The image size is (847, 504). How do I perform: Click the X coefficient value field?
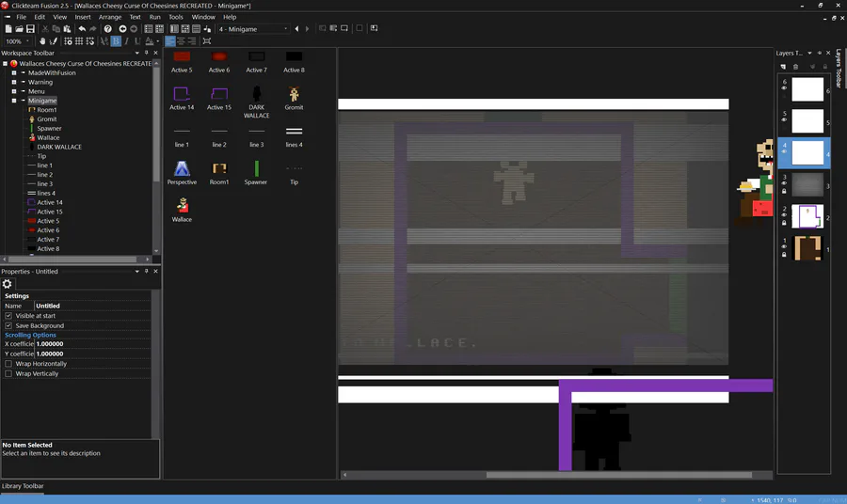click(x=93, y=344)
